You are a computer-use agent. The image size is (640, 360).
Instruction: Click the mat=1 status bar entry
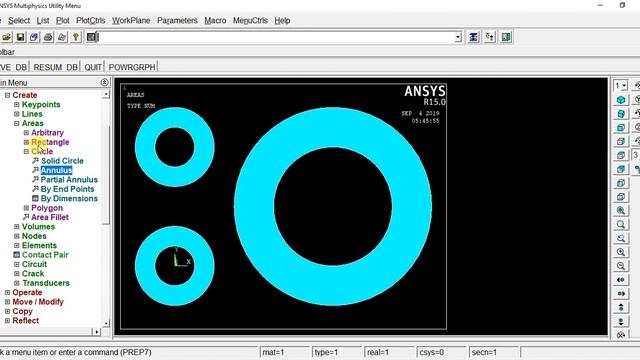tap(284, 352)
